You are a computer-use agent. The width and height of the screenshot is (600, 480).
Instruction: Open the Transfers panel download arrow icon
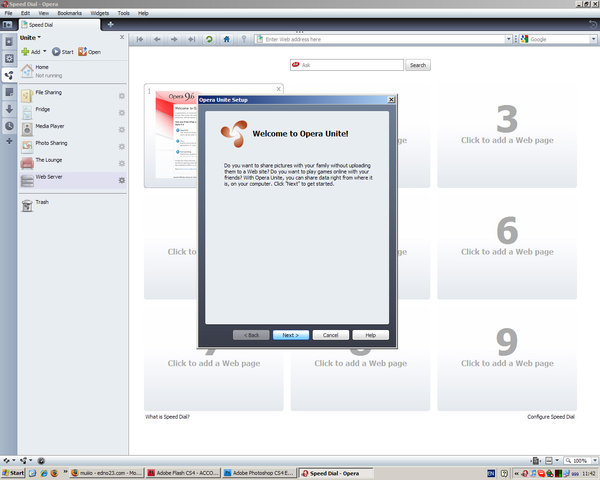pos(9,109)
